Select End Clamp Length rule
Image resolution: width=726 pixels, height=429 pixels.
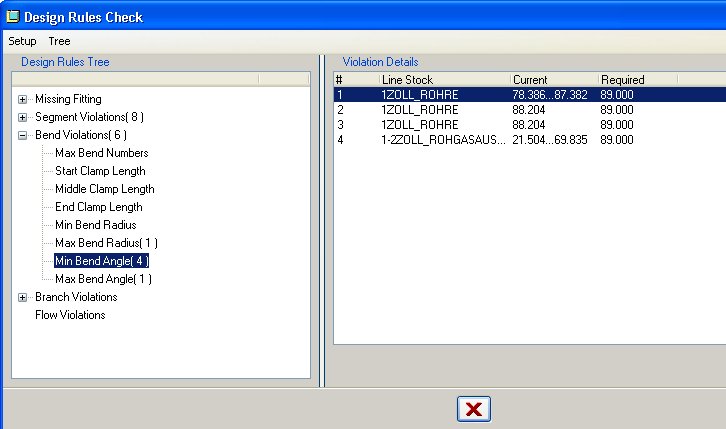click(x=99, y=207)
